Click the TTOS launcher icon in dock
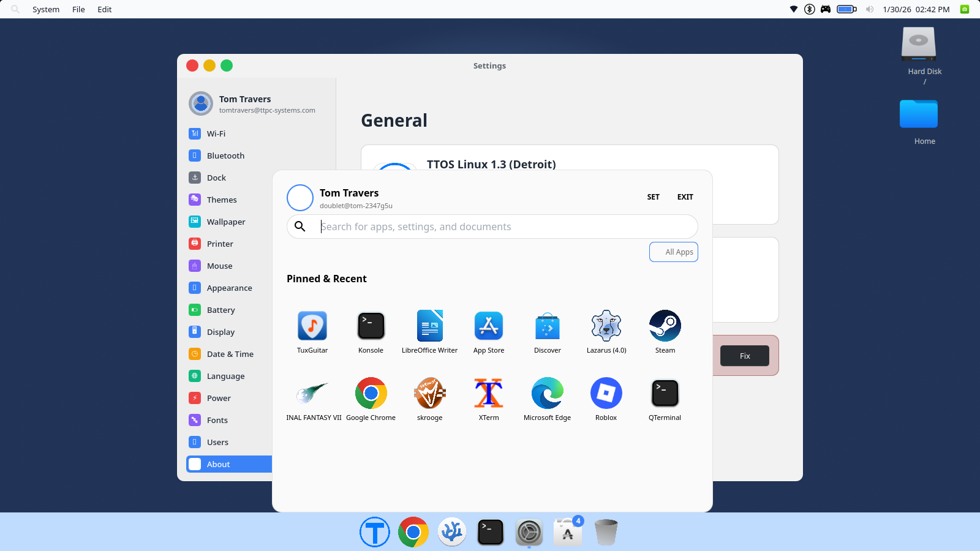The width and height of the screenshot is (980, 551). coord(375,532)
